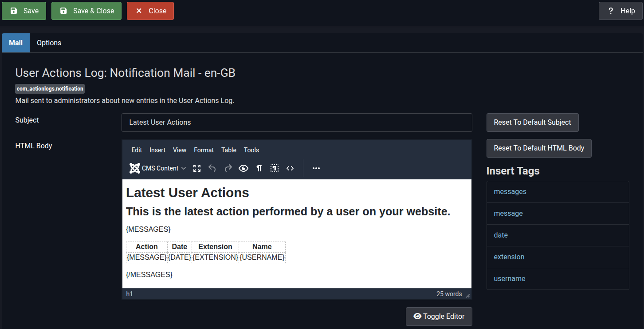Image resolution: width=644 pixels, height=329 pixels.
Task: Click Reset To Default Subject
Action: 532,123
